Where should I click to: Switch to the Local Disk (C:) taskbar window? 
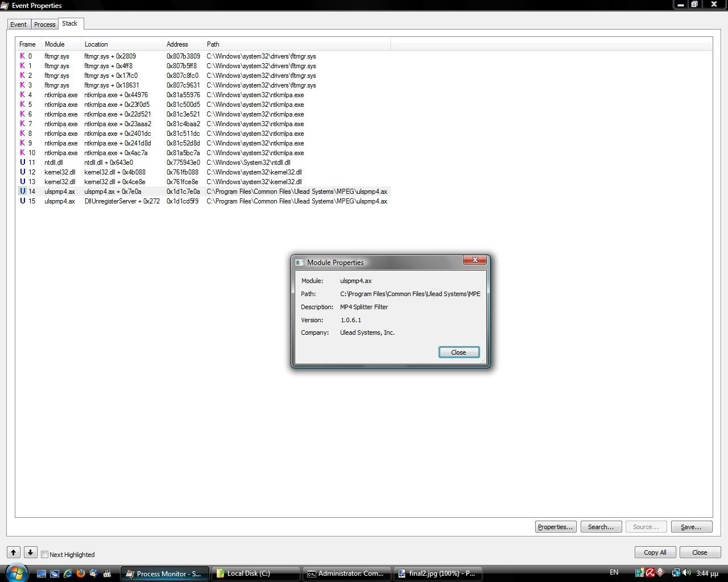pyautogui.click(x=255, y=573)
